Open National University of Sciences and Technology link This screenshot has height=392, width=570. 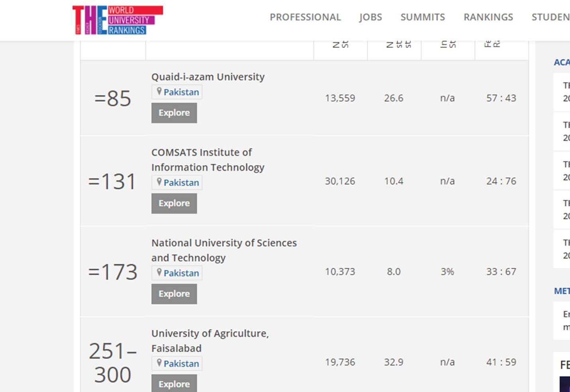(x=224, y=250)
